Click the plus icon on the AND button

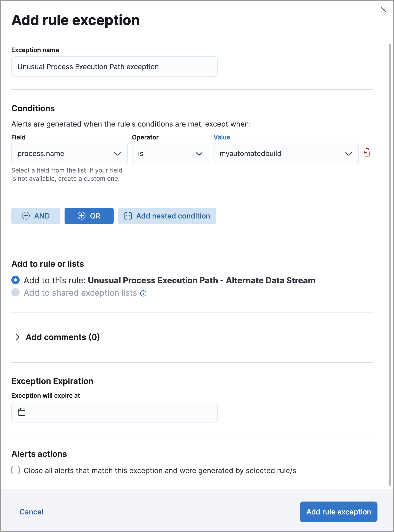click(26, 216)
